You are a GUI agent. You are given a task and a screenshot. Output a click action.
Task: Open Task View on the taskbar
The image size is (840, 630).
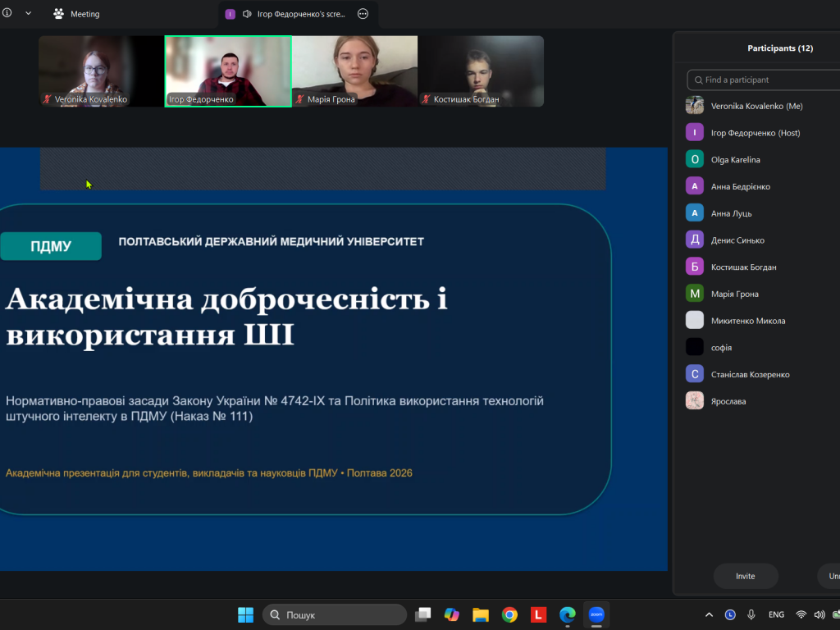[423, 615]
